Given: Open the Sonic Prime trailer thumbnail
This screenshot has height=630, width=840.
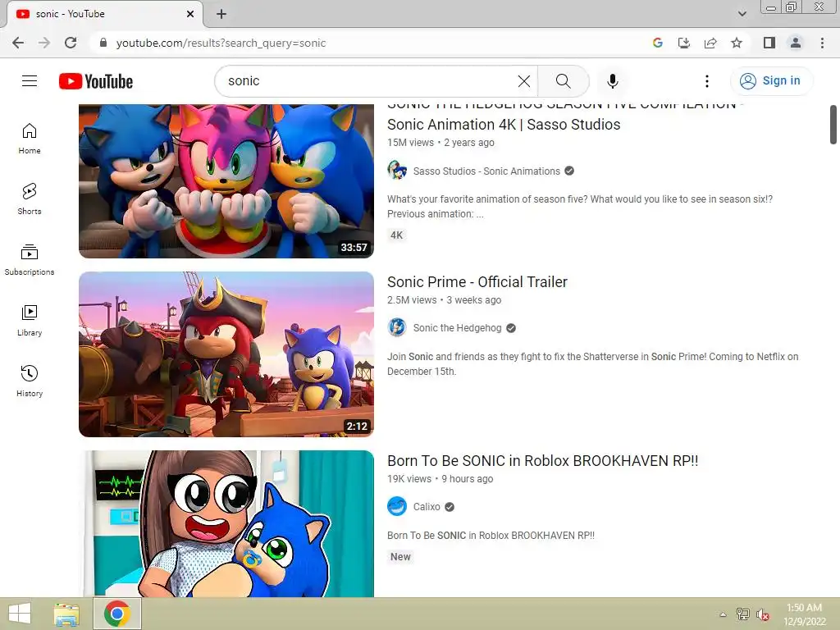Looking at the screenshot, I should pos(226,354).
